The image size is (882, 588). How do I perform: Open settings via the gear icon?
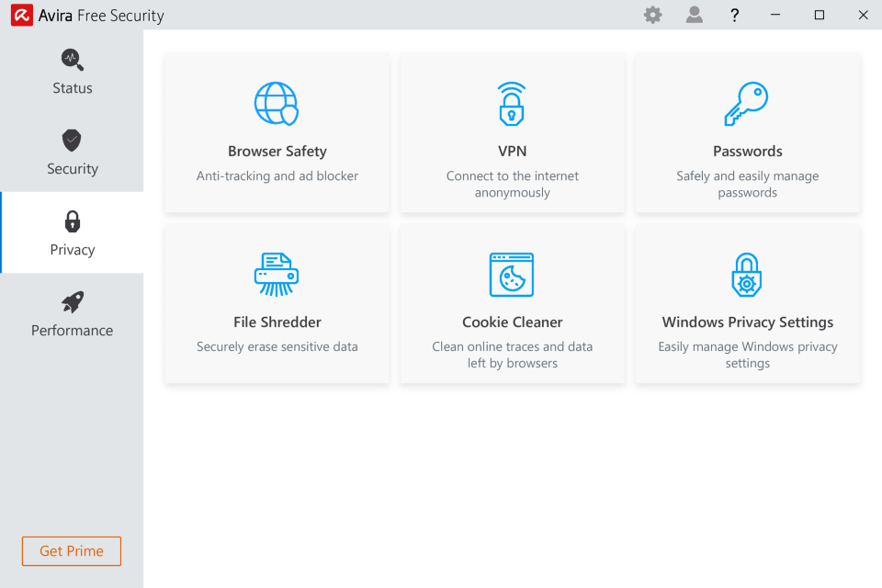click(x=652, y=15)
